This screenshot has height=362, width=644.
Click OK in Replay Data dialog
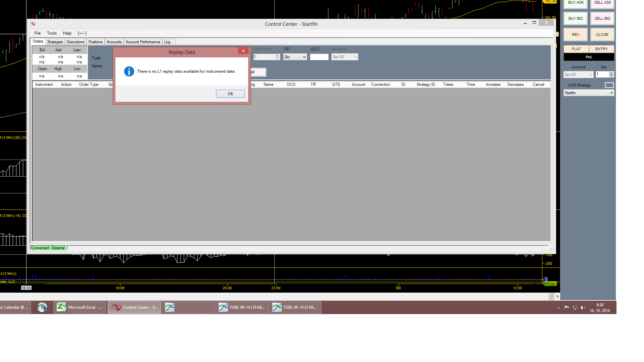(230, 94)
